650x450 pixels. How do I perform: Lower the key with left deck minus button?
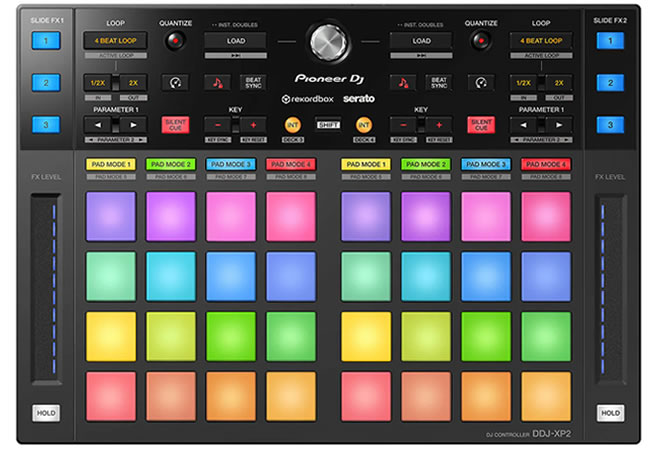point(218,125)
